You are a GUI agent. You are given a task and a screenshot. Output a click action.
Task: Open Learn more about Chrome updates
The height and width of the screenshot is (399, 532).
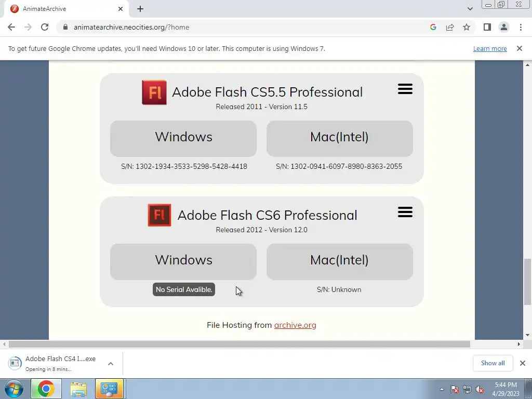[x=490, y=48]
